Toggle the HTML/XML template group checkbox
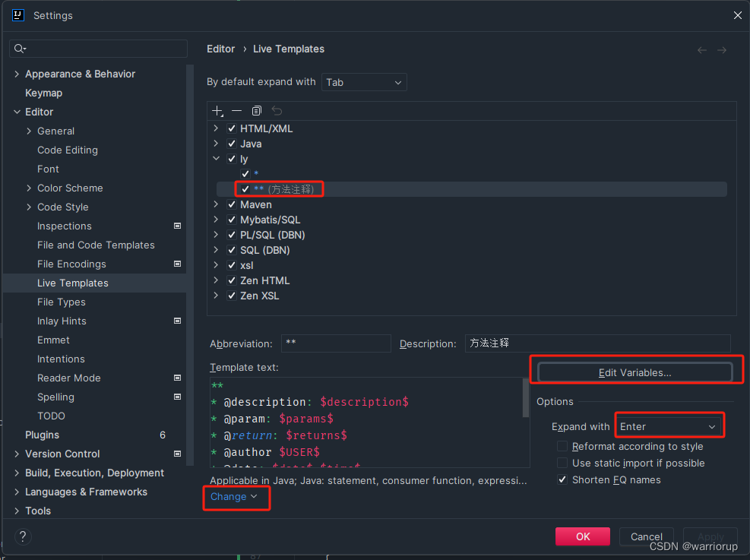 [232, 128]
